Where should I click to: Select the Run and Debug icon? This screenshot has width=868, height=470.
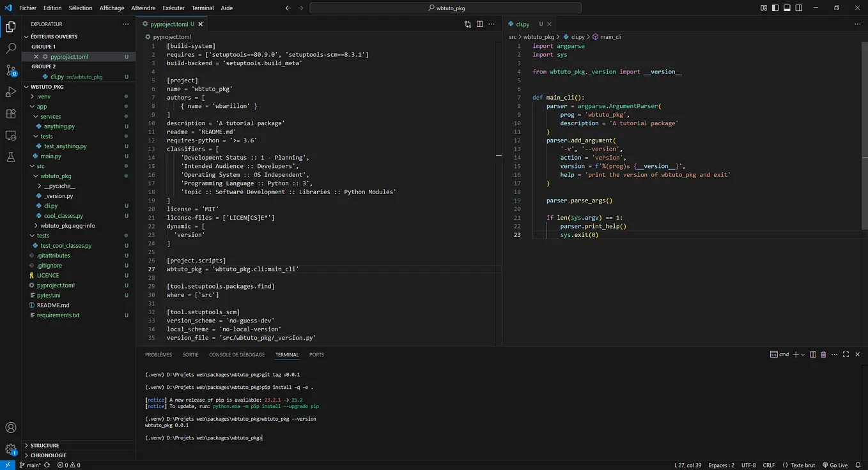(10, 93)
